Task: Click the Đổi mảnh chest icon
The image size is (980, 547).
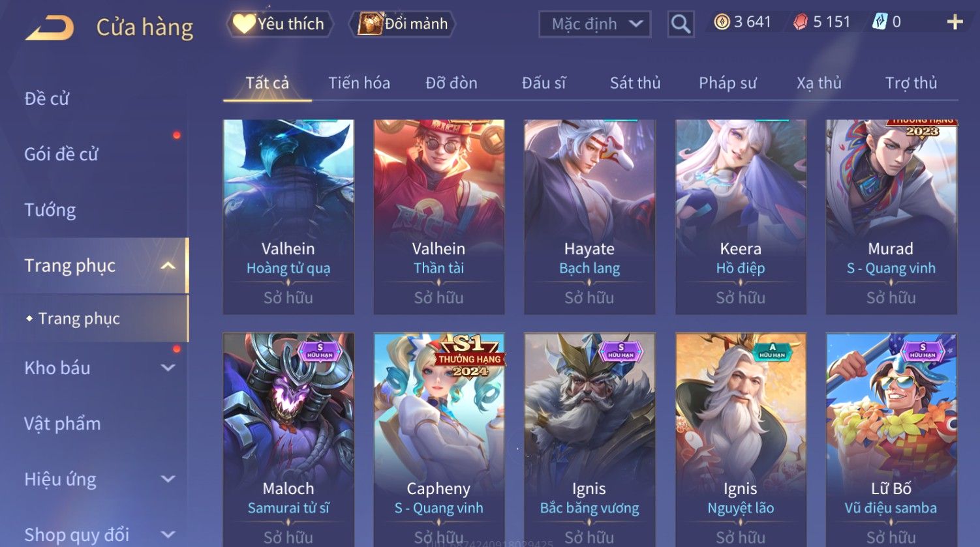Action: 370,24
